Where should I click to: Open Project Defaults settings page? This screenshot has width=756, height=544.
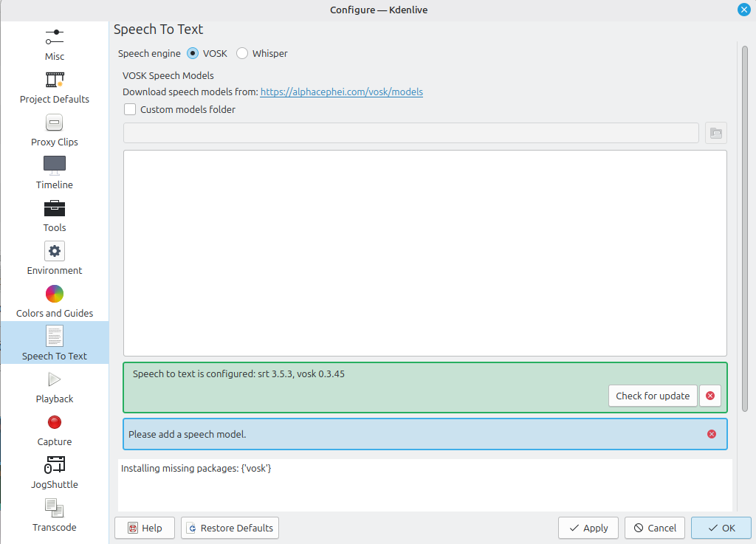click(x=55, y=87)
